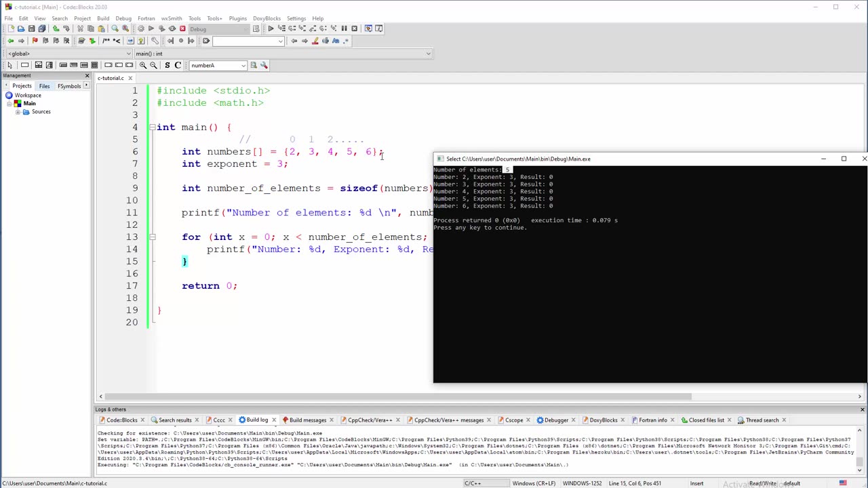This screenshot has width=868, height=488.
Task: Open the Debug build target dropdown
Action: pos(220,28)
